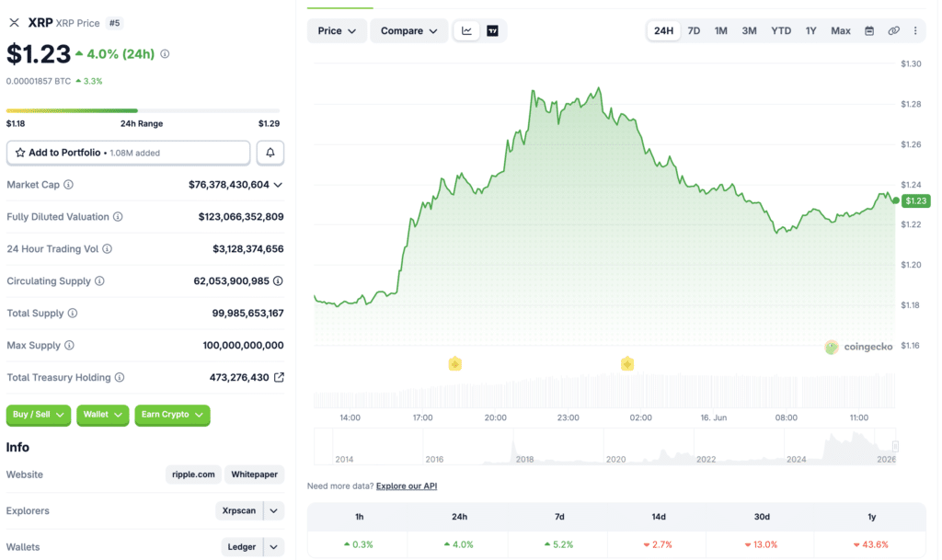
Task: Open the Whitepaper link
Action: click(255, 474)
